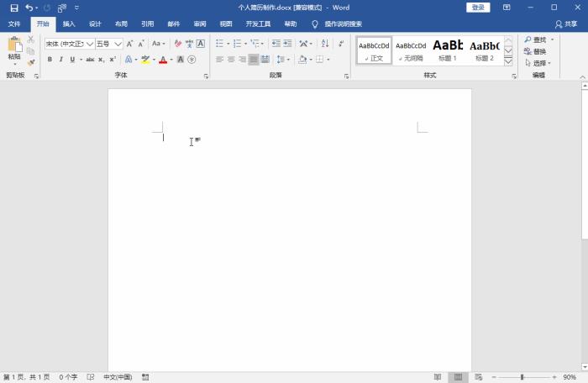Toggle Underline formatting
This screenshot has width=588, height=383.
71,60
